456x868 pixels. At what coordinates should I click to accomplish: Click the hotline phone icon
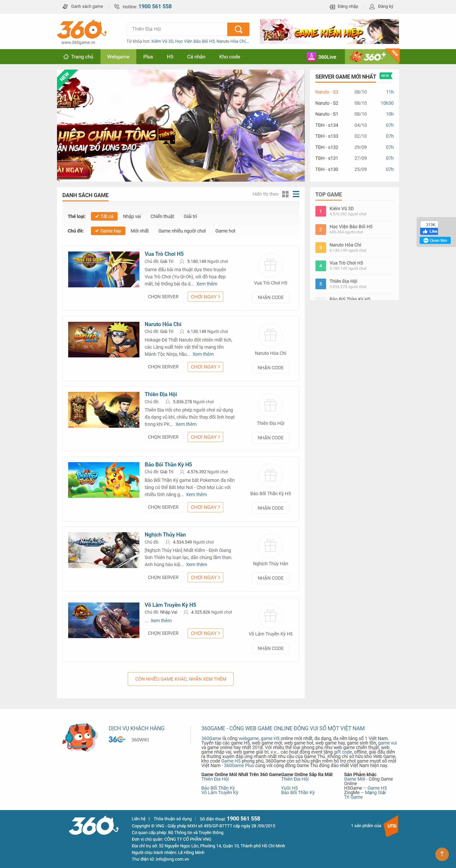tap(117, 6)
